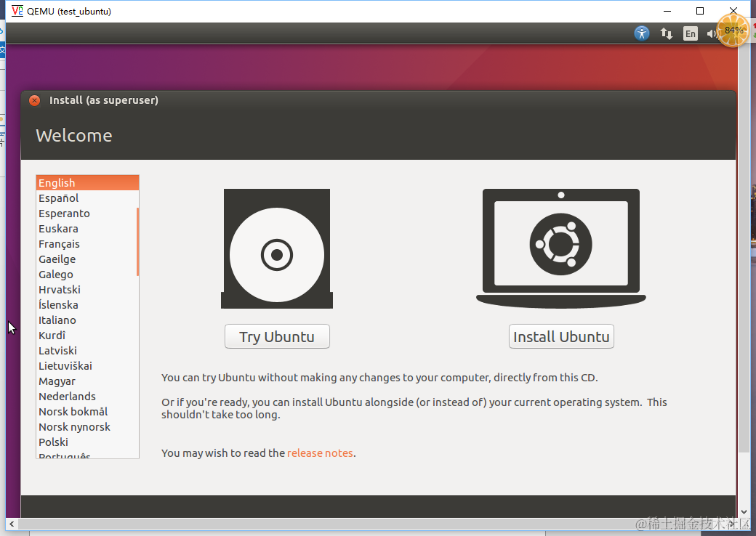The height and width of the screenshot is (536, 756).
Task: Select Gaeilge in the language list
Action: pos(87,259)
